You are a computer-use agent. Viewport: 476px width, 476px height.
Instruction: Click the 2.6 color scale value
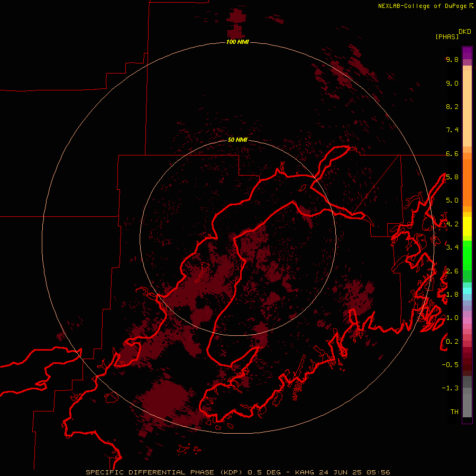click(452, 271)
